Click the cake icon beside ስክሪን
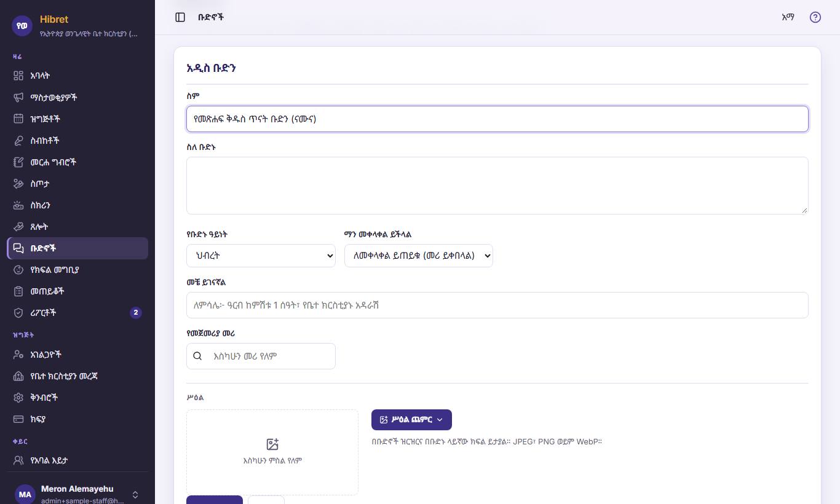840x504 pixels. tap(18, 205)
